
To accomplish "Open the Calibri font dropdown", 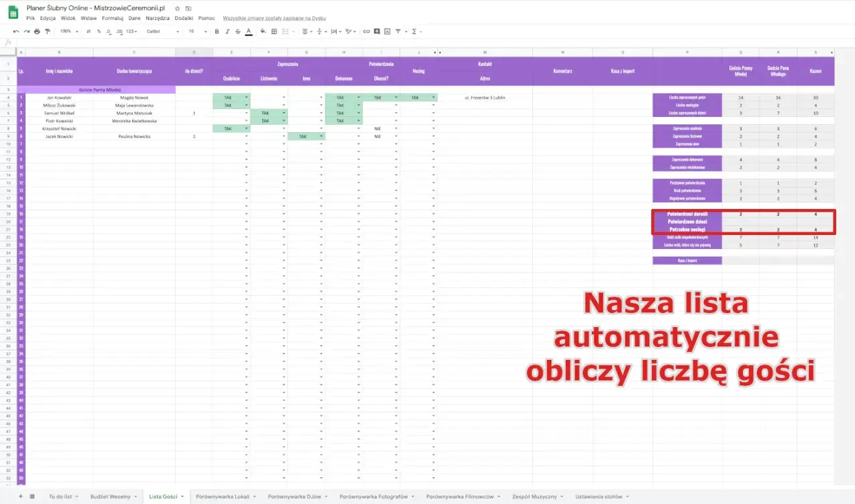I will click(163, 31).
